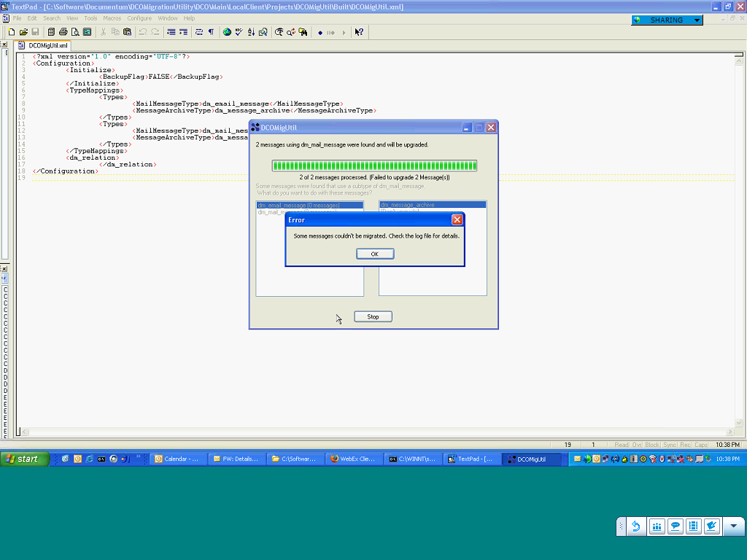Click the Spelling check icon

tap(239, 32)
